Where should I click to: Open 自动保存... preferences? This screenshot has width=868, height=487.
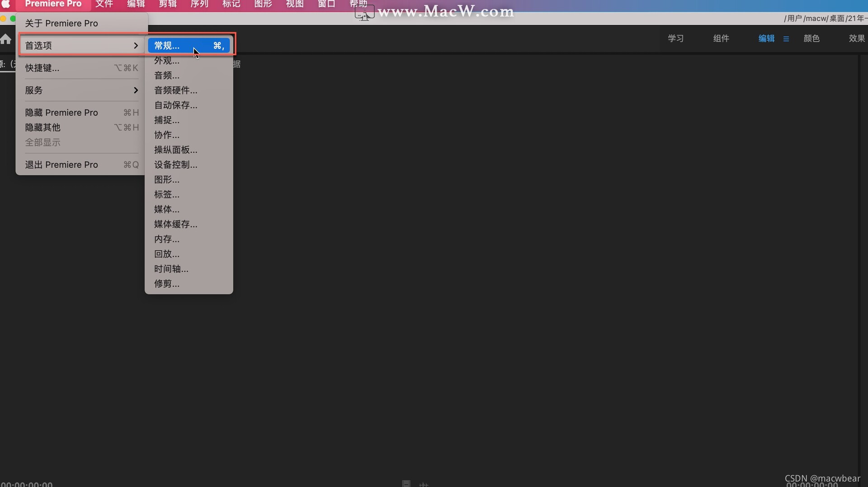(189, 105)
